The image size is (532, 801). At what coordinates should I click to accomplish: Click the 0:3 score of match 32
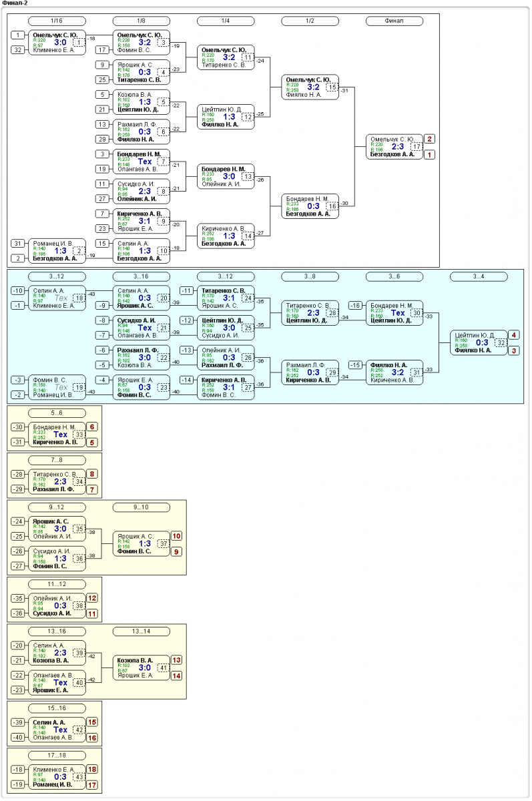482,342
